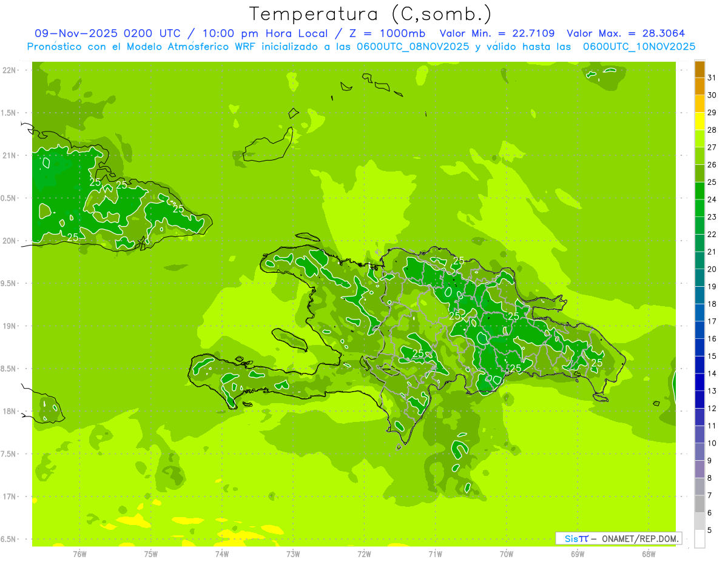Click the latitude label "19N"
The height and width of the screenshot is (562, 728).
pyautogui.click(x=9, y=326)
